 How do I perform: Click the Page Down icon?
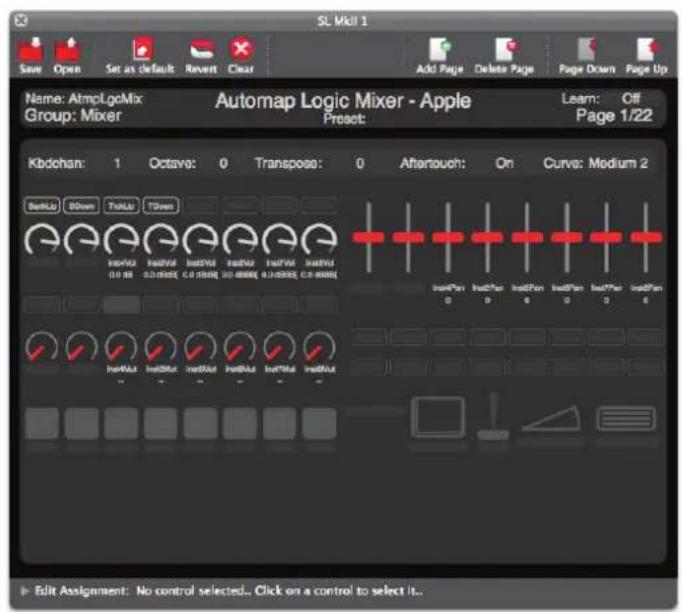[587, 49]
